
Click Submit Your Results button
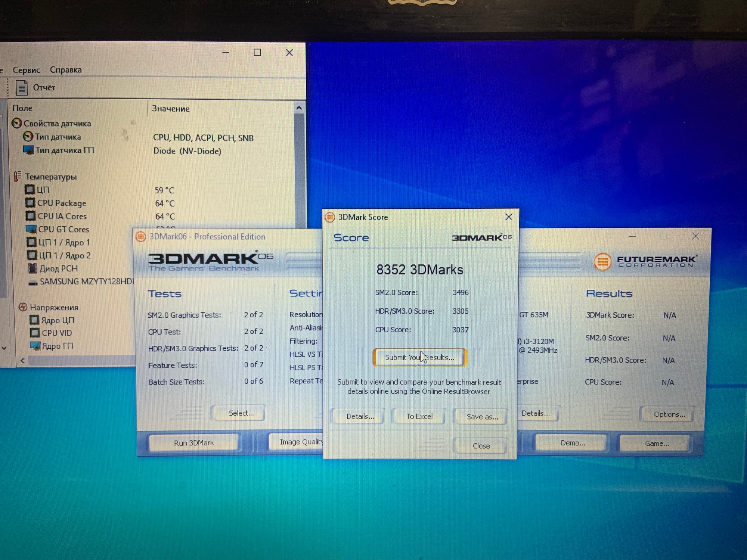419,357
